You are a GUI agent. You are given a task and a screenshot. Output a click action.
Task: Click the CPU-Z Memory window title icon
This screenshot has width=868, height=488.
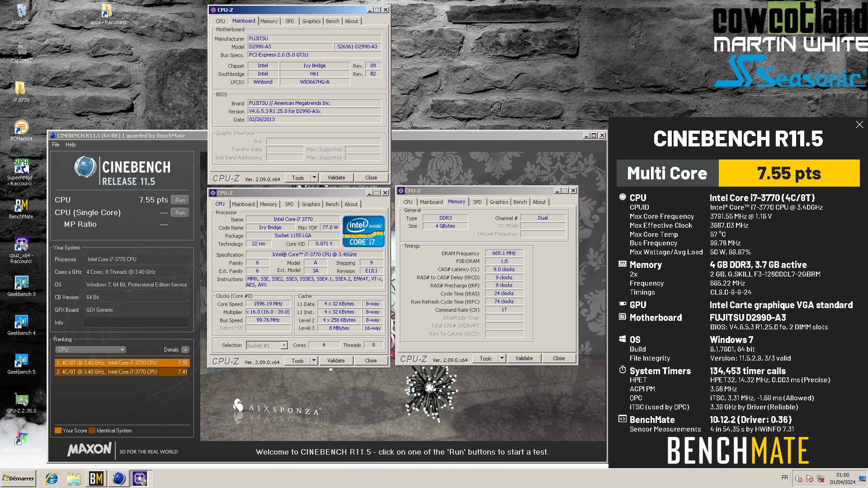point(401,191)
